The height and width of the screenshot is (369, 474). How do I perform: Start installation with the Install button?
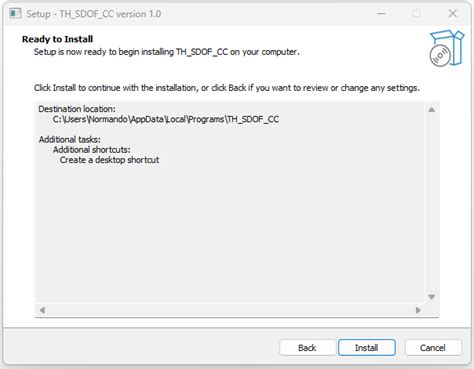click(x=367, y=348)
